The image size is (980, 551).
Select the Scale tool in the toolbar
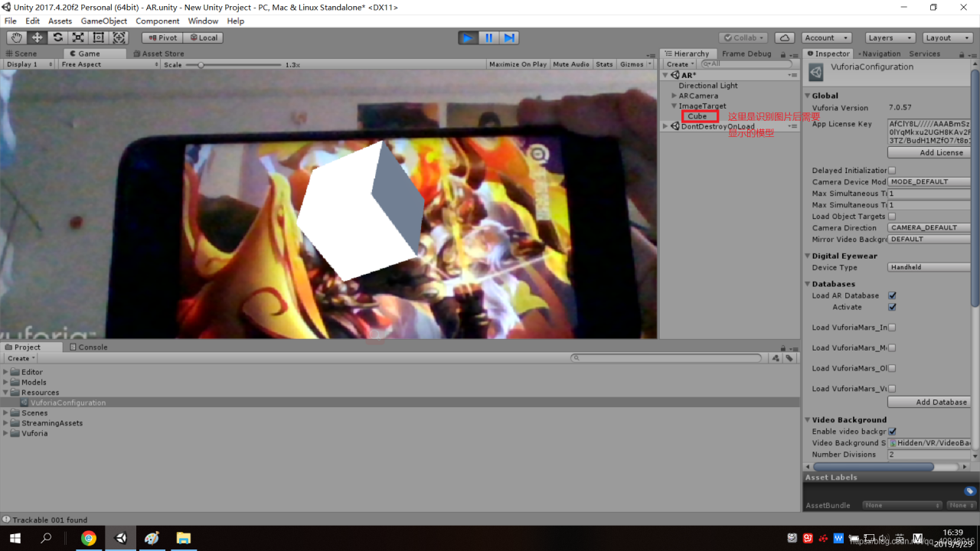(x=78, y=37)
